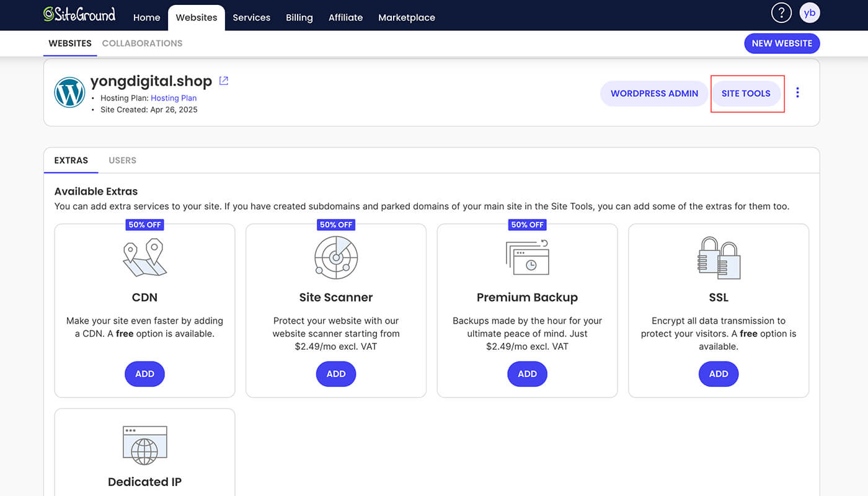
Task: Click the Site Created: Apr 26, 2025 text
Action: coord(149,110)
